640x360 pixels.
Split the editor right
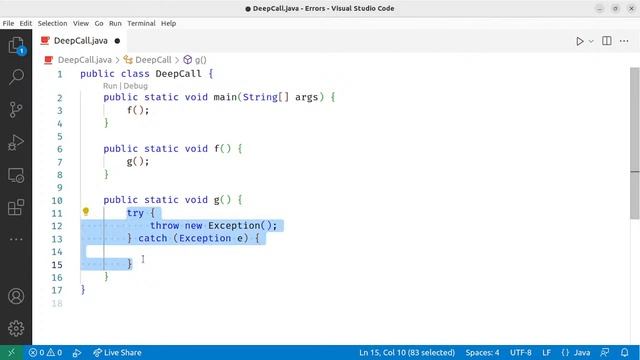(607, 41)
